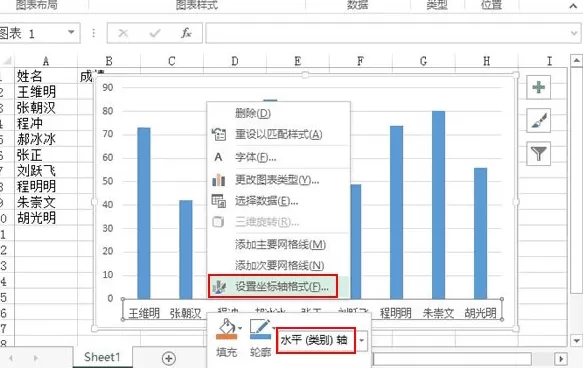
Task: Click the Chart Elements plus icon
Action: tap(538, 87)
